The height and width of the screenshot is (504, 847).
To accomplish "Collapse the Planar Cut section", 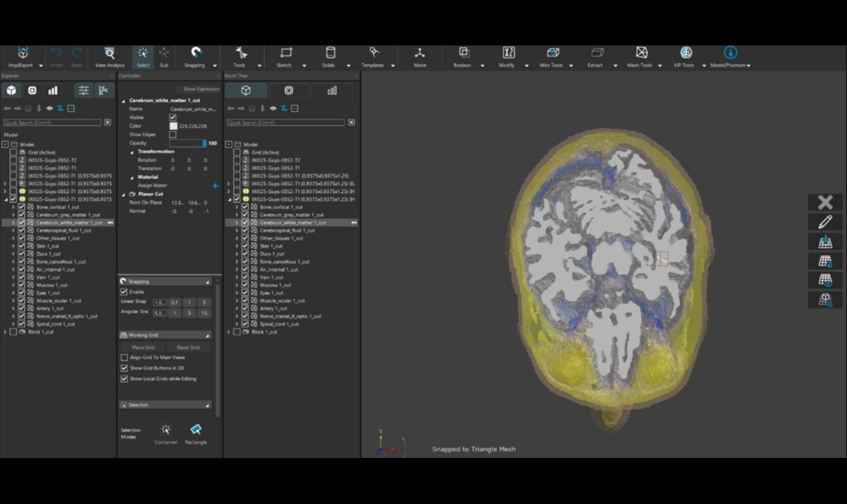I will (x=123, y=194).
